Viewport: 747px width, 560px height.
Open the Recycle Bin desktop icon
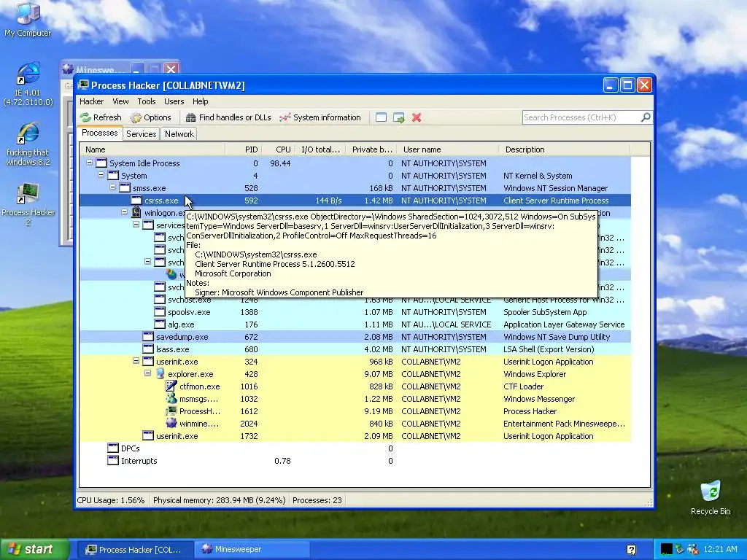pyautogui.click(x=711, y=497)
